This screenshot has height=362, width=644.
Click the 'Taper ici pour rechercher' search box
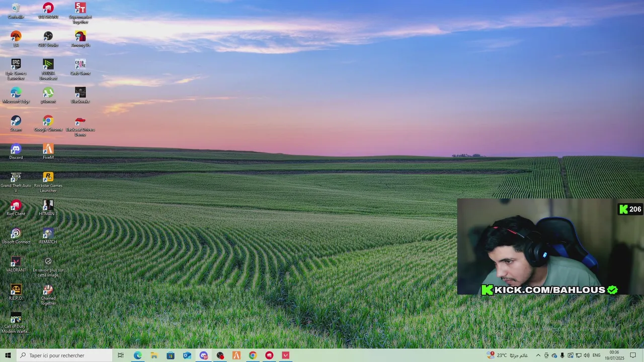64,355
